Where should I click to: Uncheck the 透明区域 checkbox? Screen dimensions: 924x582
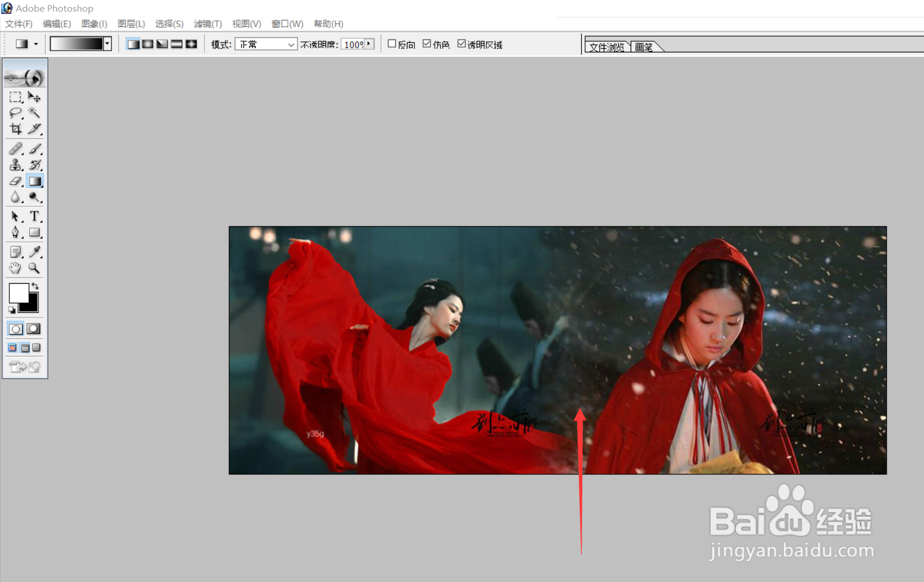(x=461, y=44)
